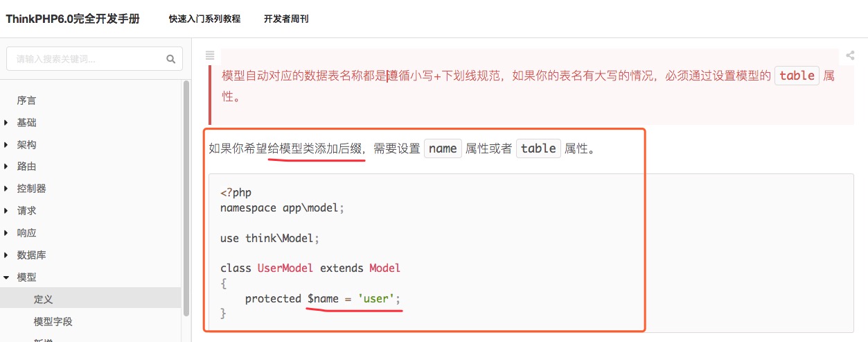Collapse the 模型 section arrow

click(x=6, y=277)
